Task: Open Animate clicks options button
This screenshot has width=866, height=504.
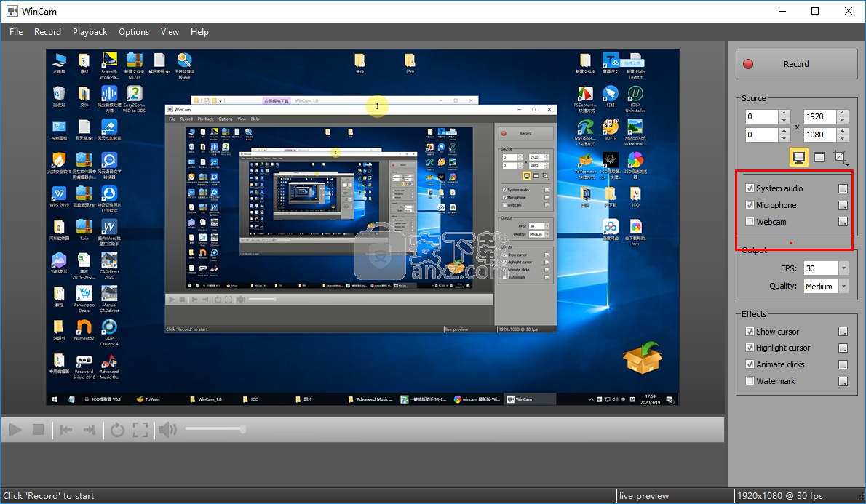Action: click(x=843, y=364)
